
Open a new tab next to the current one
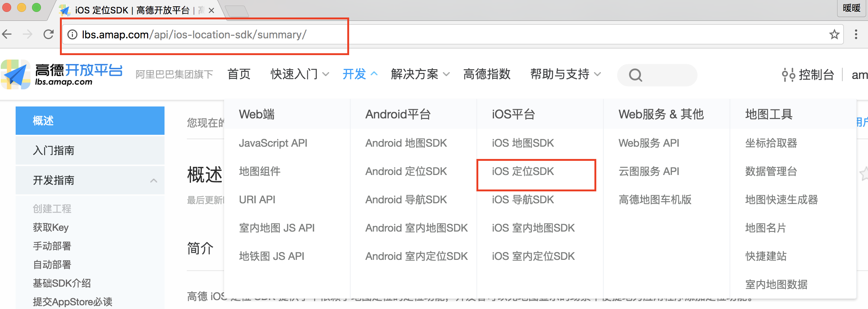click(237, 12)
